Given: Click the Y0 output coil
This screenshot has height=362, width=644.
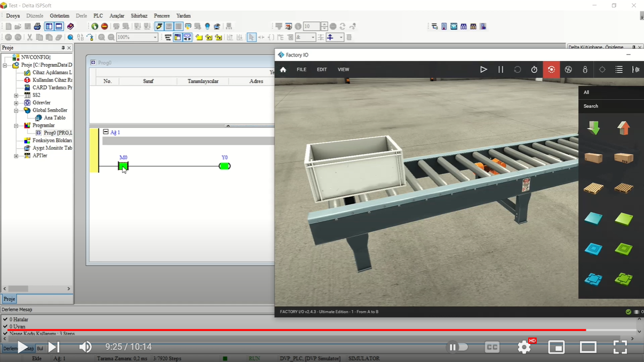Looking at the screenshot, I should pos(225,166).
